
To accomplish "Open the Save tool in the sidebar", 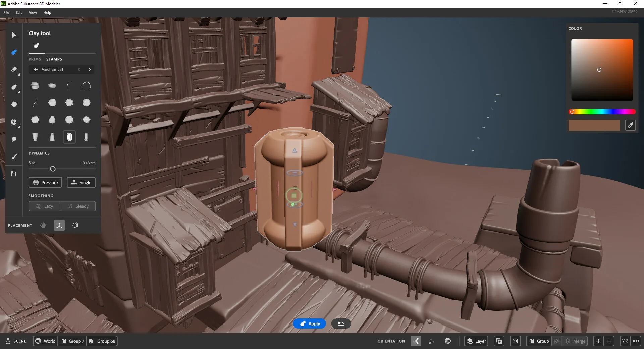I will pyautogui.click(x=14, y=174).
